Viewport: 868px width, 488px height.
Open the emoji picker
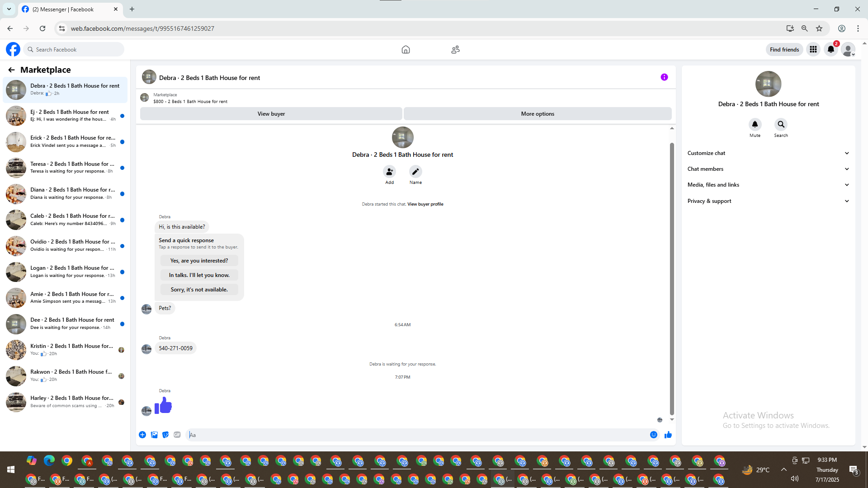coord(654,435)
